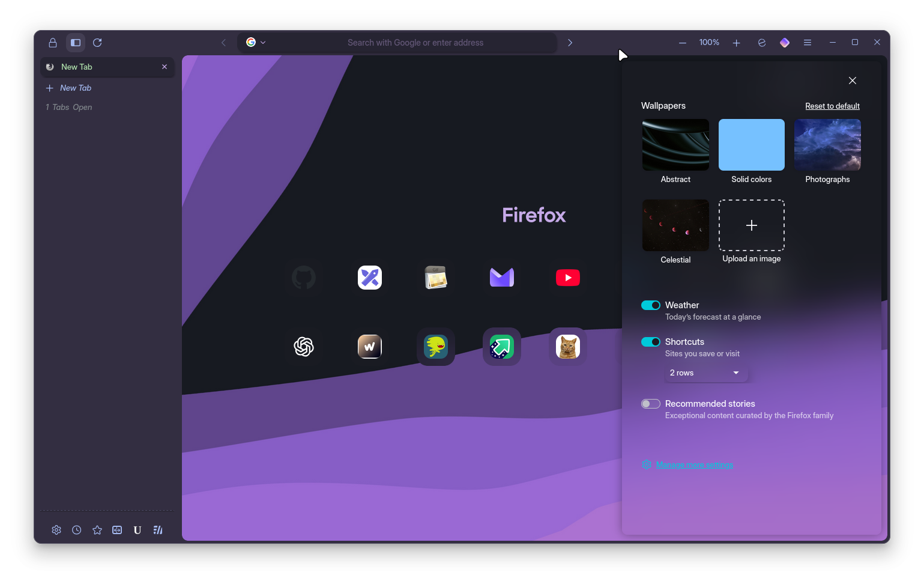The width and height of the screenshot is (924, 581).
Task: Toggle the sidebar panel icon
Action: pos(76,43)
